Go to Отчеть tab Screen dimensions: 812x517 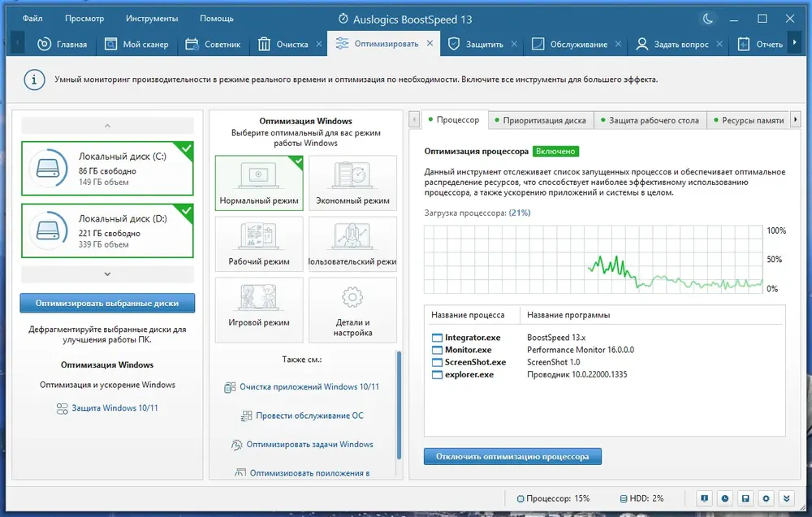coord(760,45)
